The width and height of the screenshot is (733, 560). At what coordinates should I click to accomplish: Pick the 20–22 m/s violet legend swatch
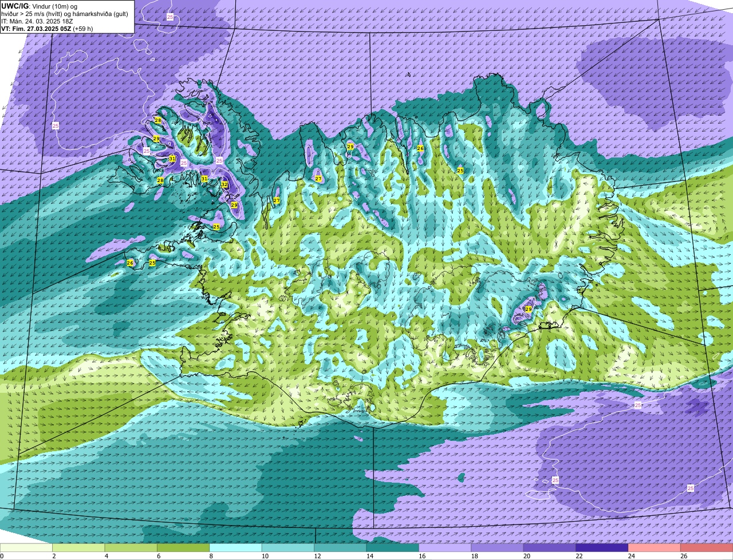(x=550, y=547)
